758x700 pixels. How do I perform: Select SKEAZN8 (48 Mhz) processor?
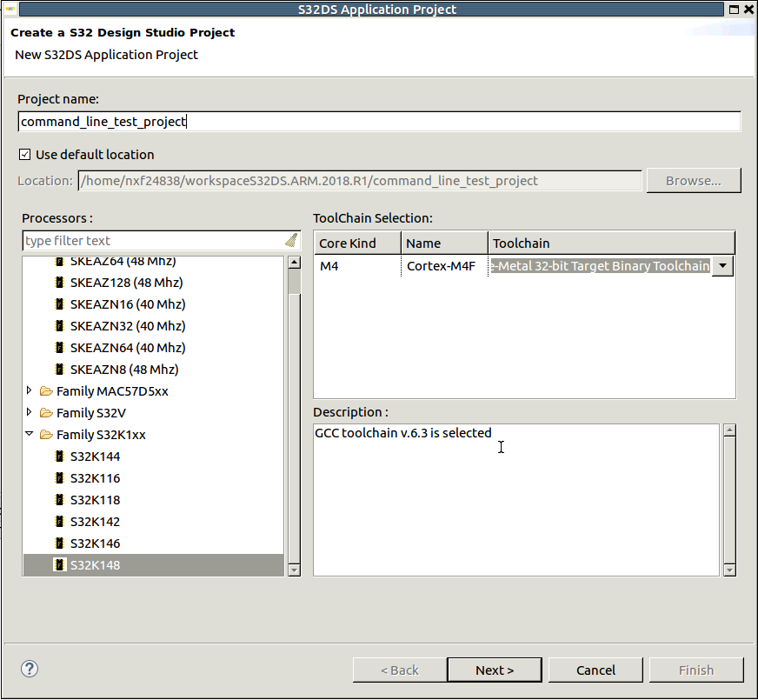pyautogui.click(x=124, y=370)
